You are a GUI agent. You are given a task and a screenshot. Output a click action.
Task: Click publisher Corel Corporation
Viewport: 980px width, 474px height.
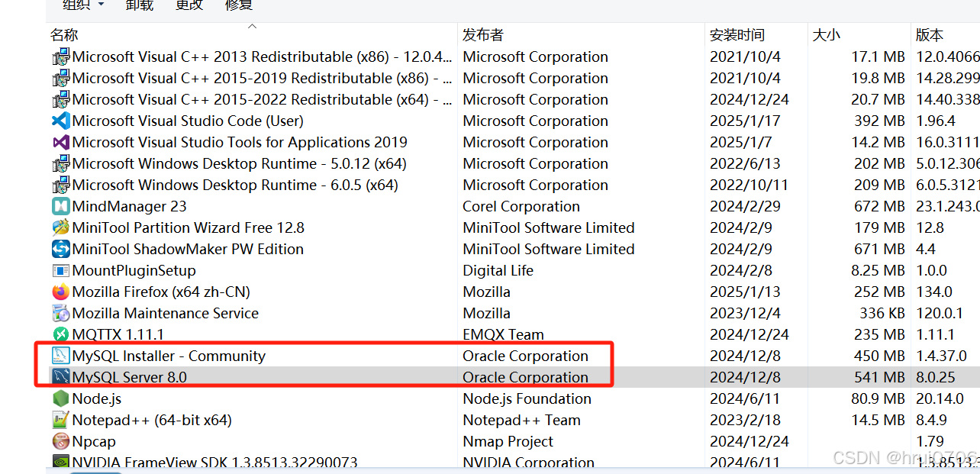tap(521, 206)
